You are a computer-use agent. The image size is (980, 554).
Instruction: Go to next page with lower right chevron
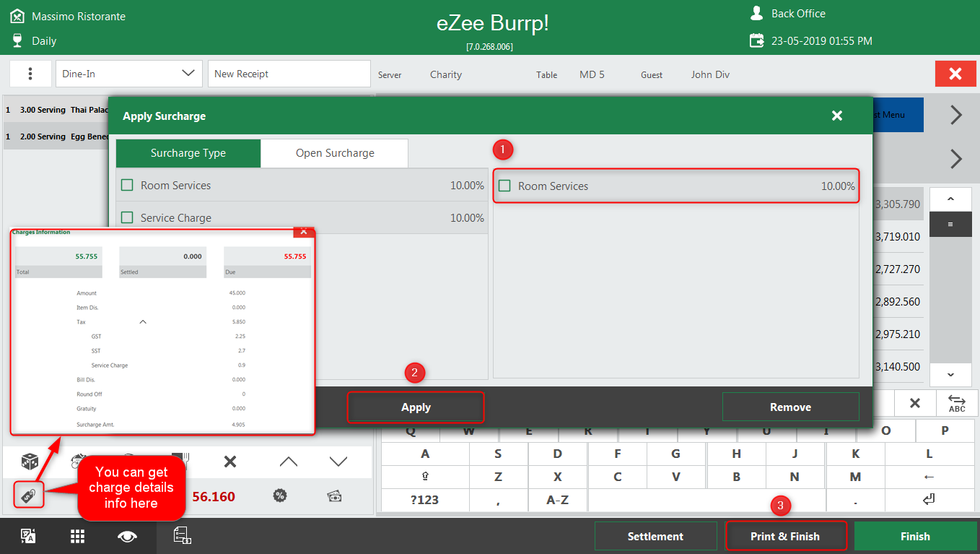956,159
